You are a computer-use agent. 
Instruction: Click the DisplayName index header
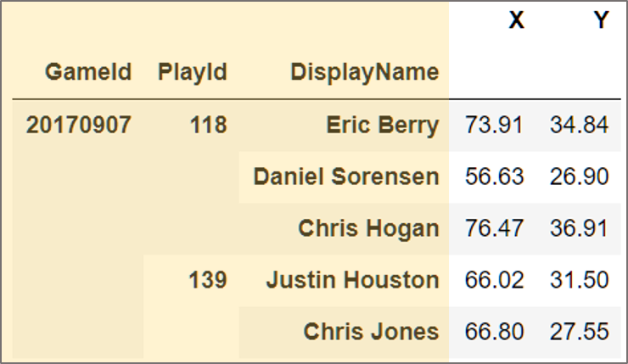point(365,72)
